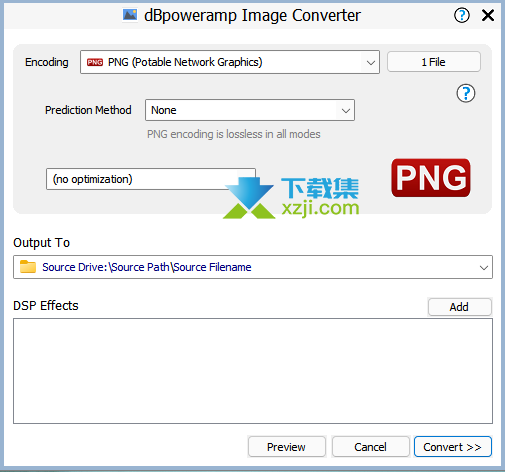The width and height of the screenshot is (505, 472).
Task: Click the yellow folder icon in Output To
Action: (x=28, y=267)
